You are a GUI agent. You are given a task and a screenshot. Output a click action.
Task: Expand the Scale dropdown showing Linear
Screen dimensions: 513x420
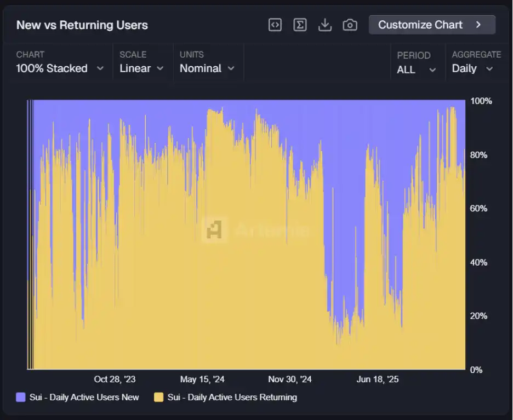[x=141, y=68]
